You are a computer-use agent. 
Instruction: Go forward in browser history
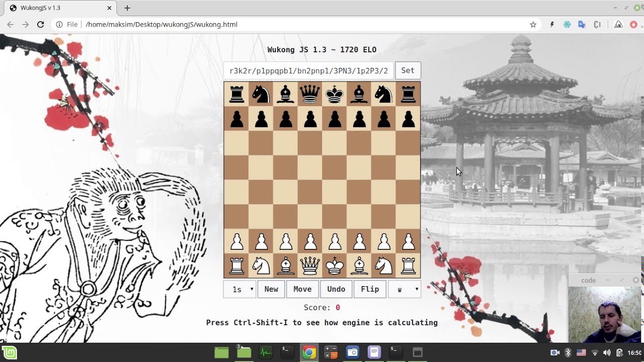coord(26,24)
